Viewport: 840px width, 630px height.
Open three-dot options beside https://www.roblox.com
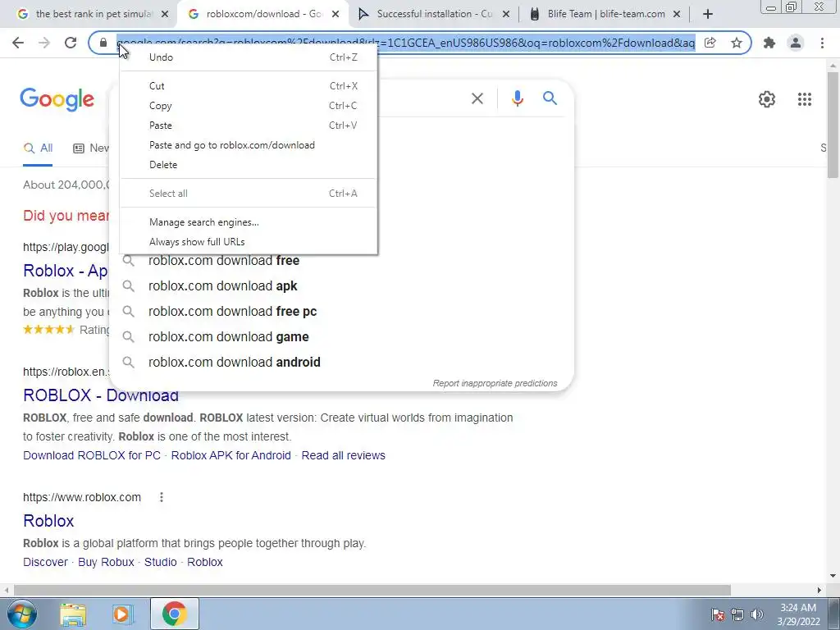click(x=162, y=497)
